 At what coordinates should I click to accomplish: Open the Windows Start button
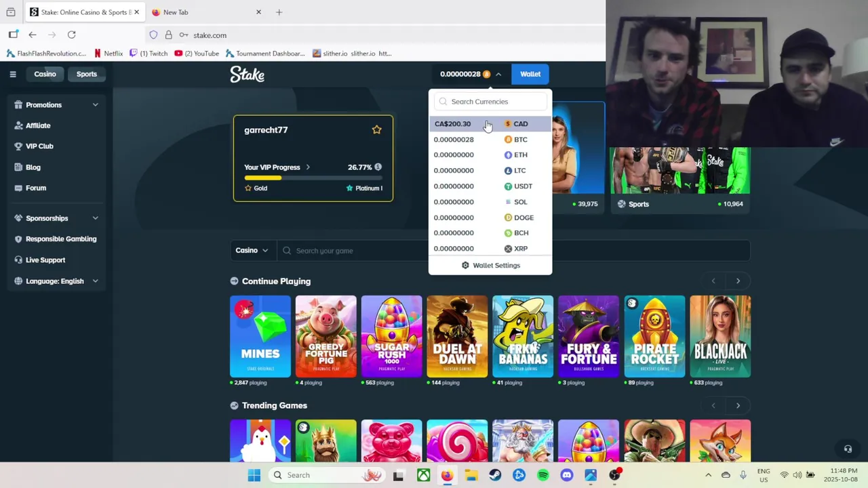254,475
